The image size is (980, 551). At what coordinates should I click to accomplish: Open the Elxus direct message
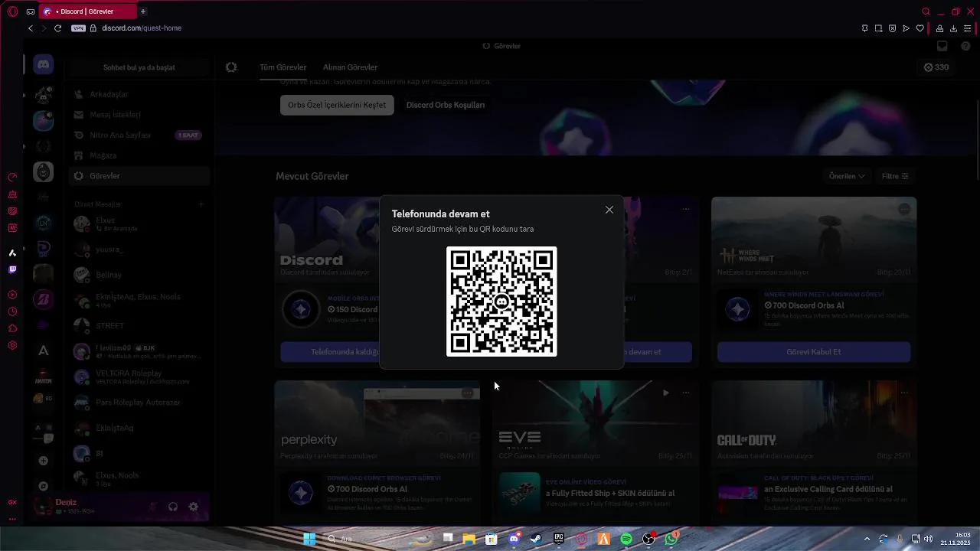pyautogui.click(x=139, y=223)
